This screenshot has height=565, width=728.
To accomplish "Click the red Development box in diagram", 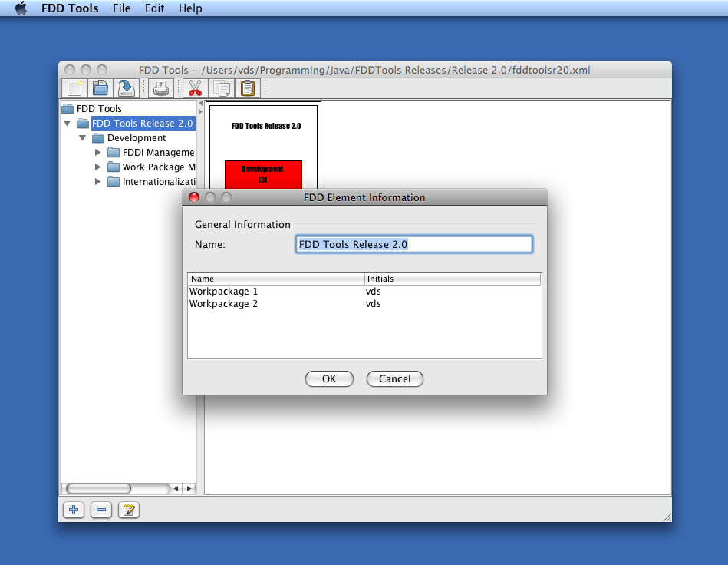I will [263, 174].
